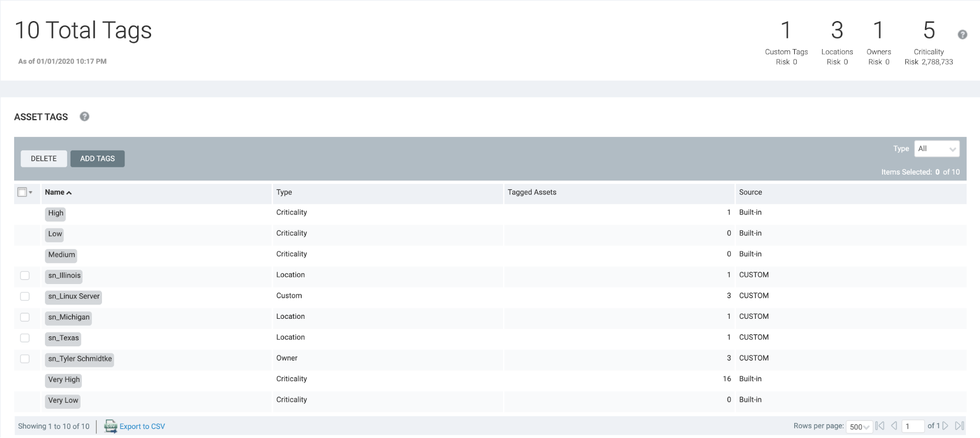Sort by the Source column header
Screen dimensions: 980x438
(x=750, y=192)
